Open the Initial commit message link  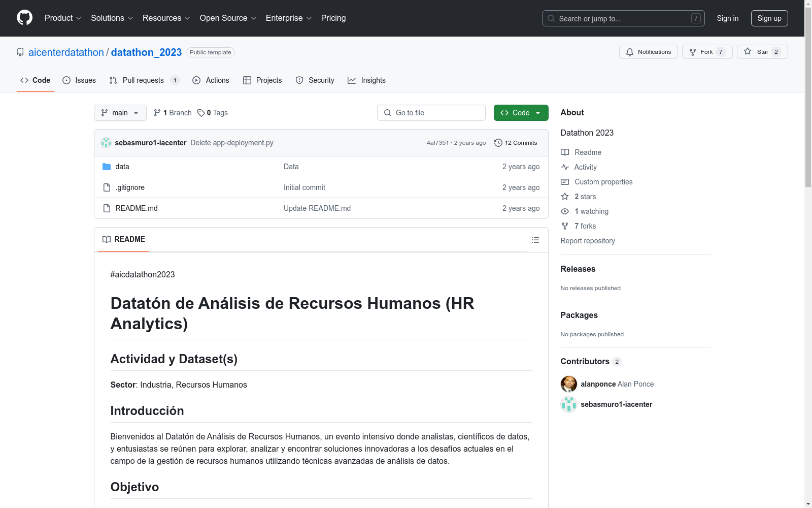[x=304, y=187]
